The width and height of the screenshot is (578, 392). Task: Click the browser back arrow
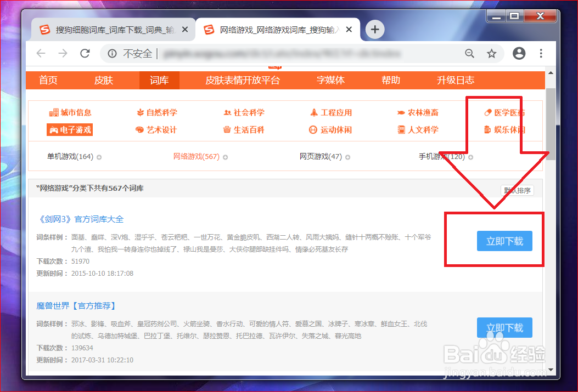pos(41,53)
